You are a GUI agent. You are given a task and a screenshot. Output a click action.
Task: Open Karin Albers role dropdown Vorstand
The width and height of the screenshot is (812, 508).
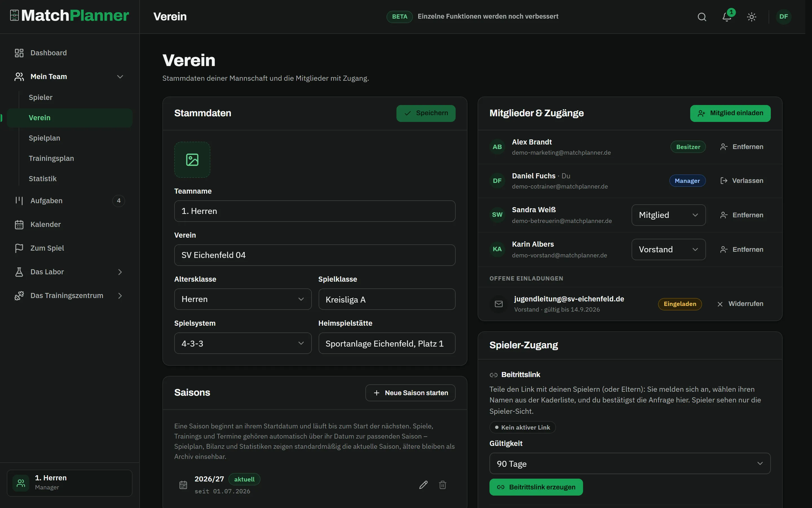coord(668,250)
